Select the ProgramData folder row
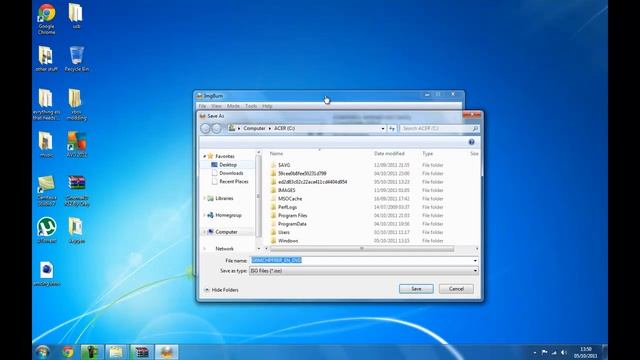 coord(357,224)
